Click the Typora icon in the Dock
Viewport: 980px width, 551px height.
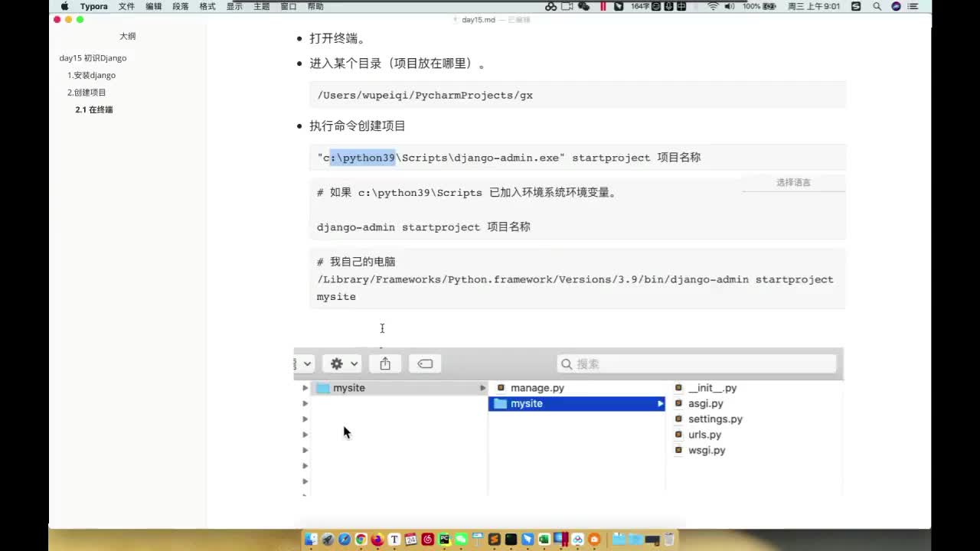394,540
